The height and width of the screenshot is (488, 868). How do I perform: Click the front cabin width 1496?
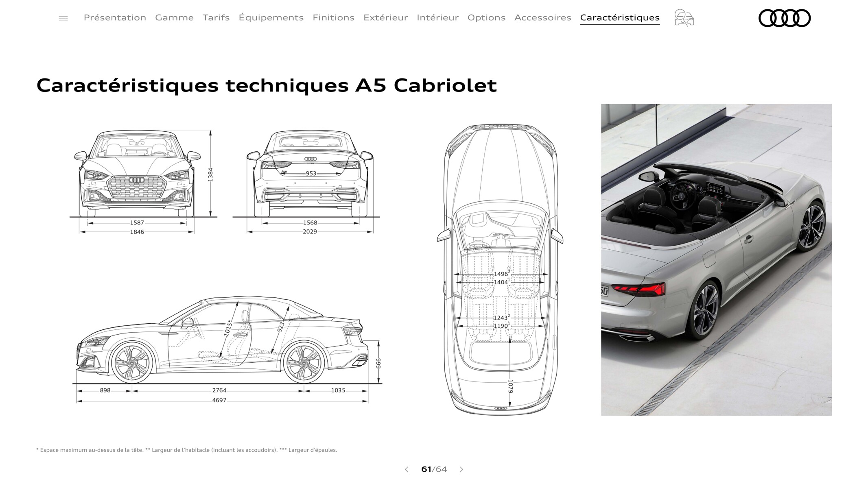(x=501, y=274)
